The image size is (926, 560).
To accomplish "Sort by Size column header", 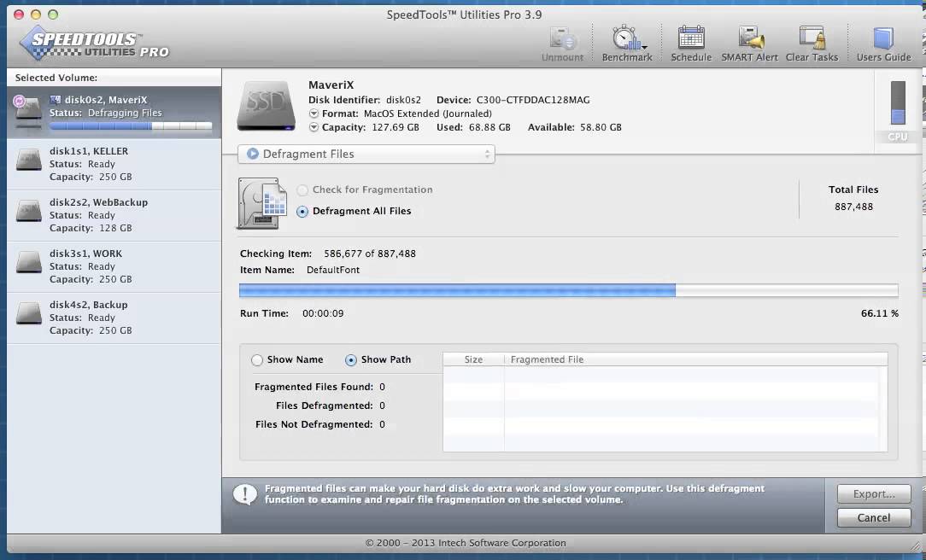I will (x=473, y=359).
